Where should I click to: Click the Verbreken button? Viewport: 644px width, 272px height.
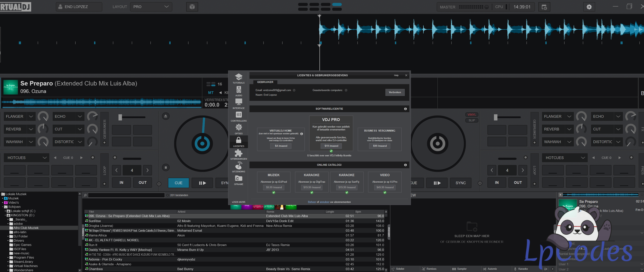(395, 92)
